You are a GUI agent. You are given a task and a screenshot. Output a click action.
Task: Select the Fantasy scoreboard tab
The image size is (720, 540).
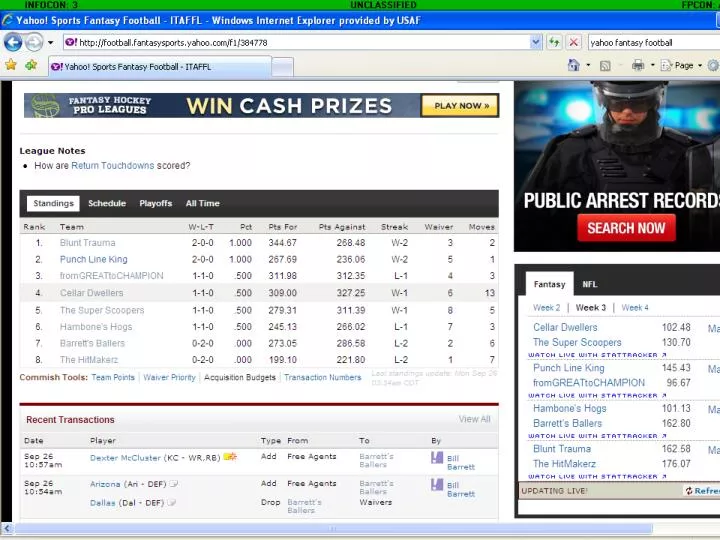549,284
